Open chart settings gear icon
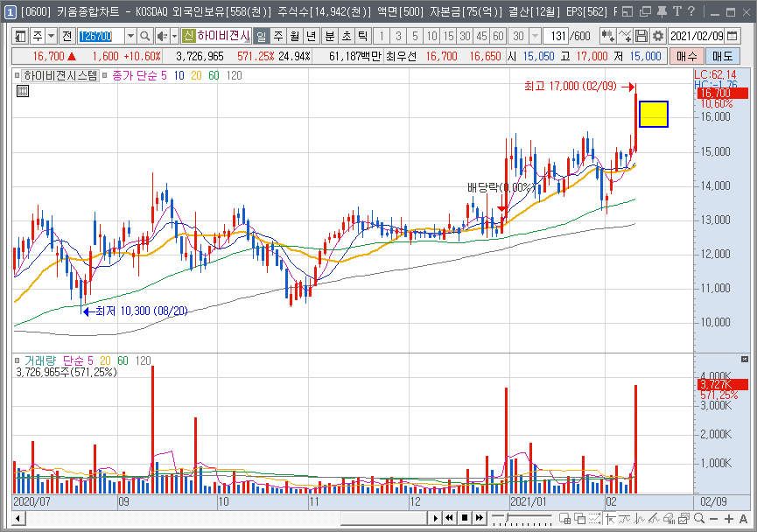This screenshot has height=532, width=757. coord(657,36)
